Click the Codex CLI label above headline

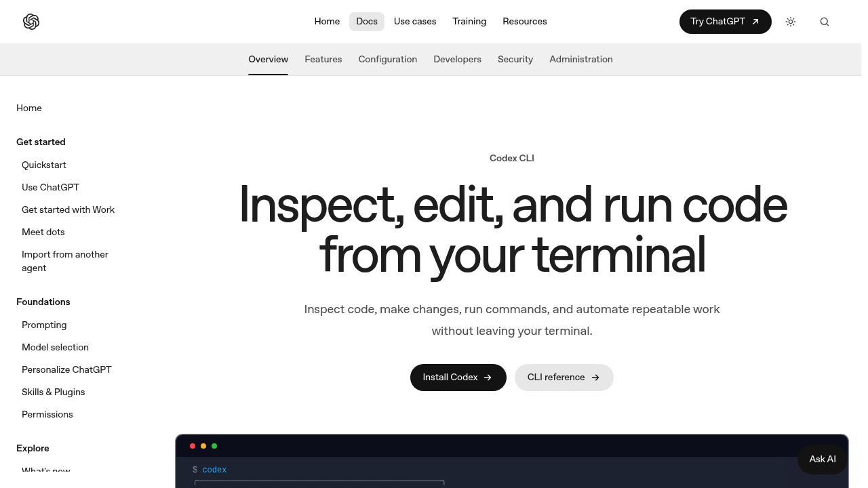pyautogui.click(x=512, y=159)
